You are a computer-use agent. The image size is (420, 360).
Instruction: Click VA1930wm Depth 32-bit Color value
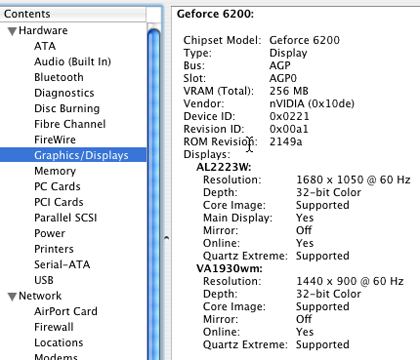pyautogui.click(x=328, y=294)
